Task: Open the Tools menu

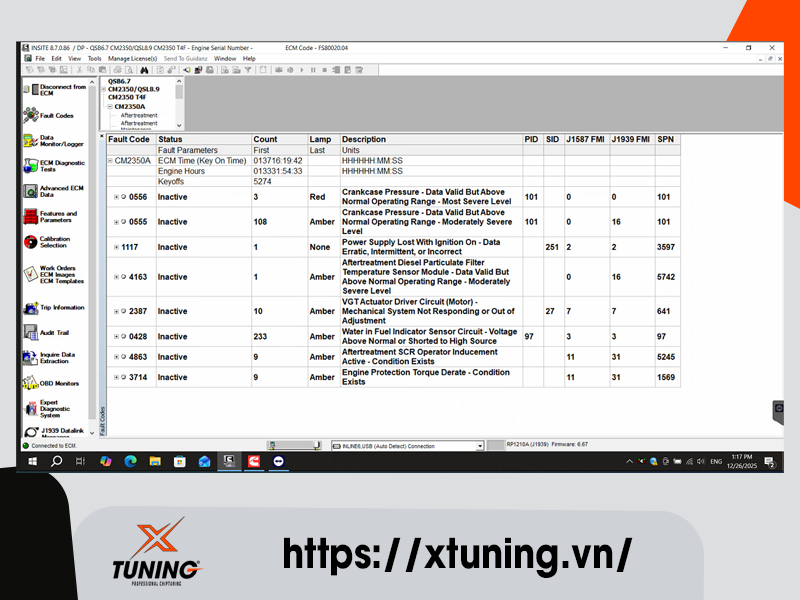Action: [94, 59]
